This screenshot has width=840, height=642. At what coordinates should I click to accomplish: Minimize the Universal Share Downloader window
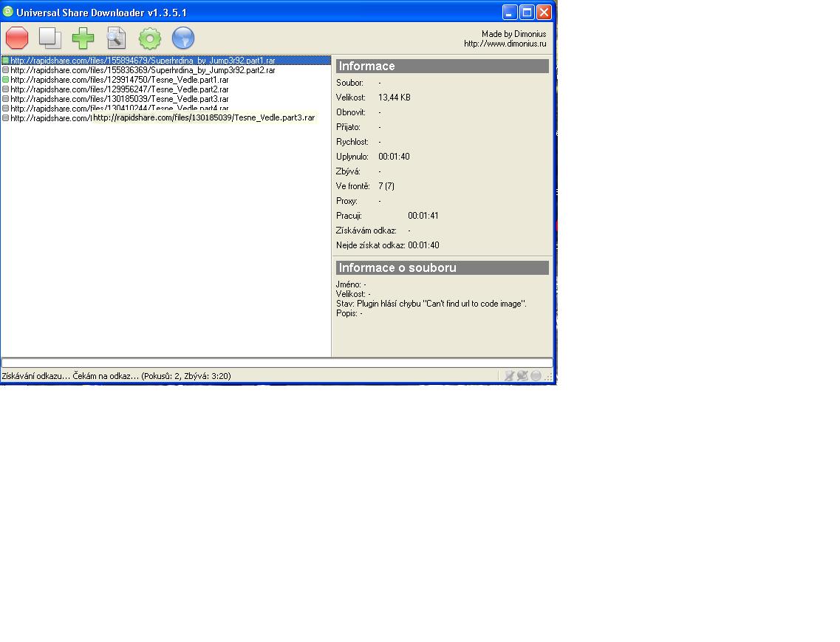click(x=510, y=12)
